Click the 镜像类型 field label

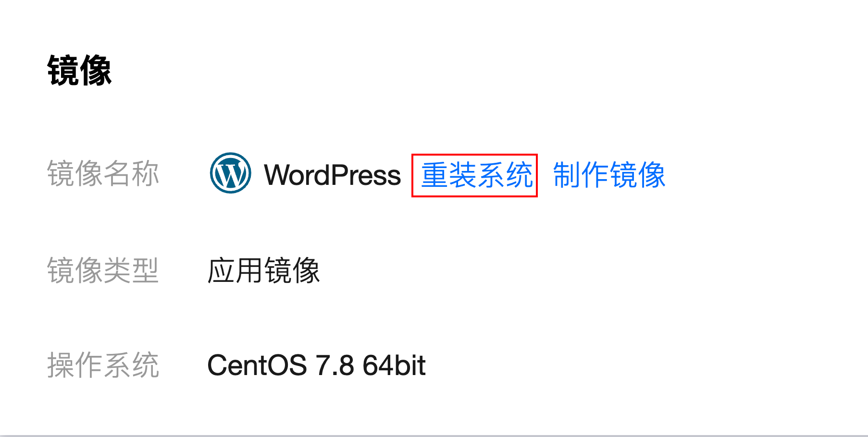(x=103, y=270)
